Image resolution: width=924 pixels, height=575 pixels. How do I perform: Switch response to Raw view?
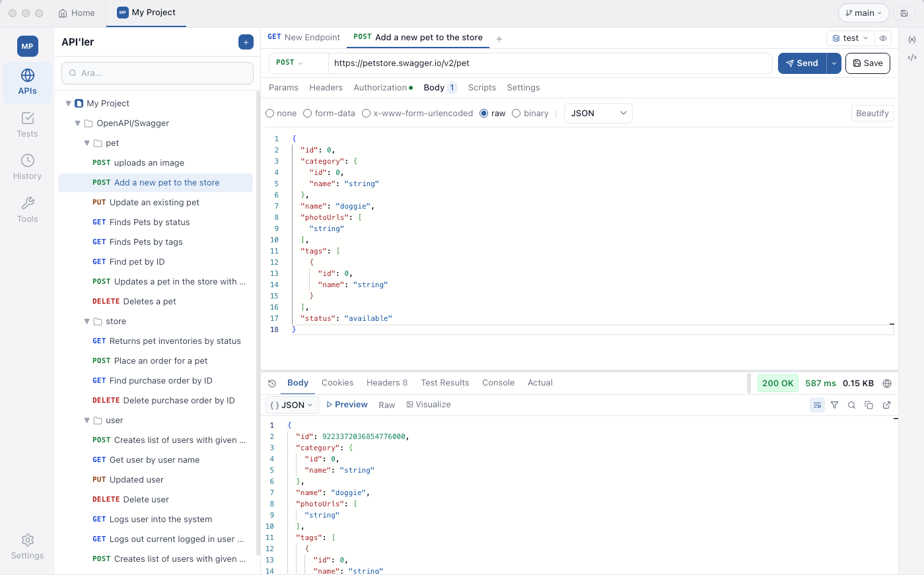coord(387,405)
